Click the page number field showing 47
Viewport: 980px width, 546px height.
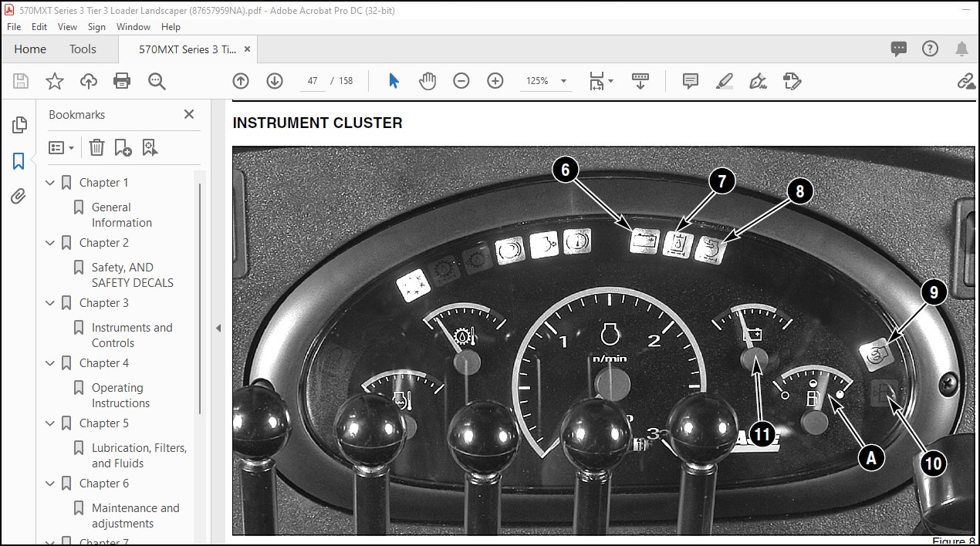pyautogui.click(x=313, y=81)
